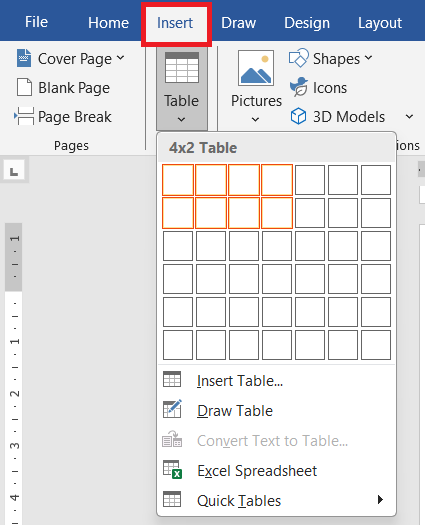Select first cell of table grid

coord(178,180)
